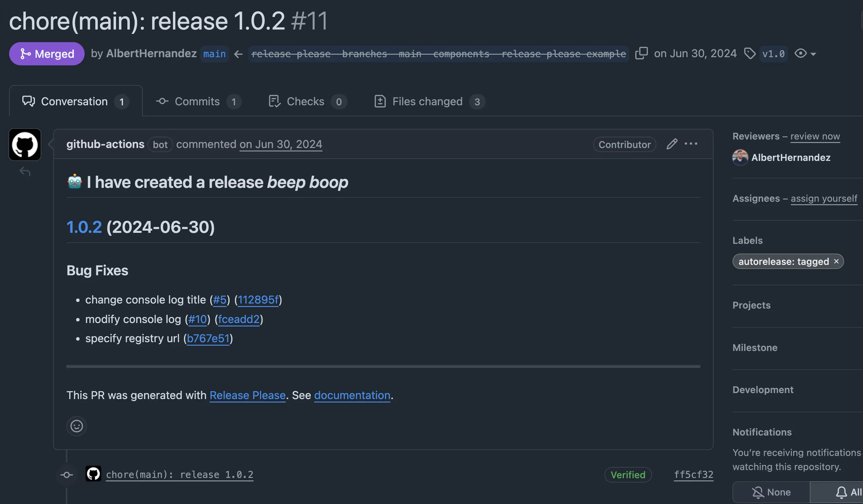Open the Release Please link
This screenshot has height=504, width=863.
click(247, 395)
